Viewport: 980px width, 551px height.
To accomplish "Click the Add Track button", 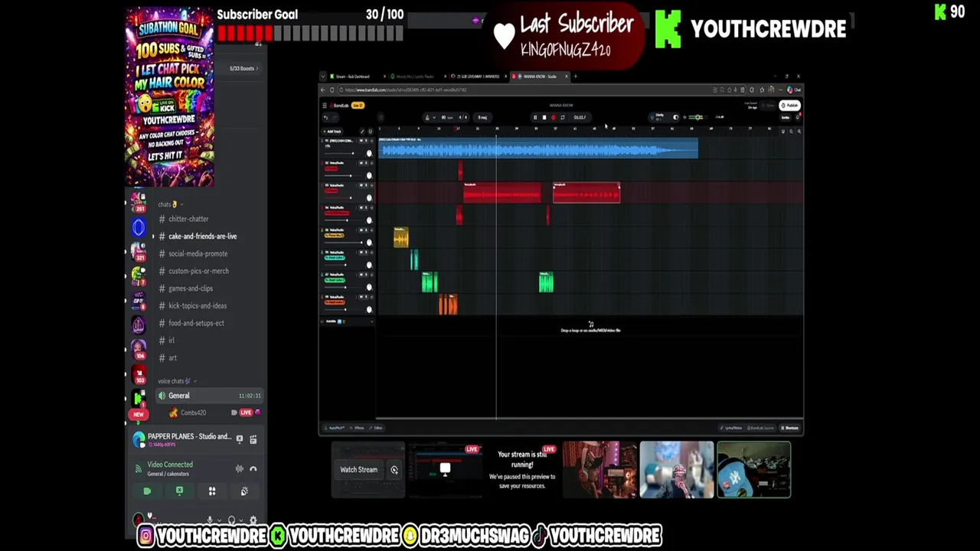I will pos(332,132).
